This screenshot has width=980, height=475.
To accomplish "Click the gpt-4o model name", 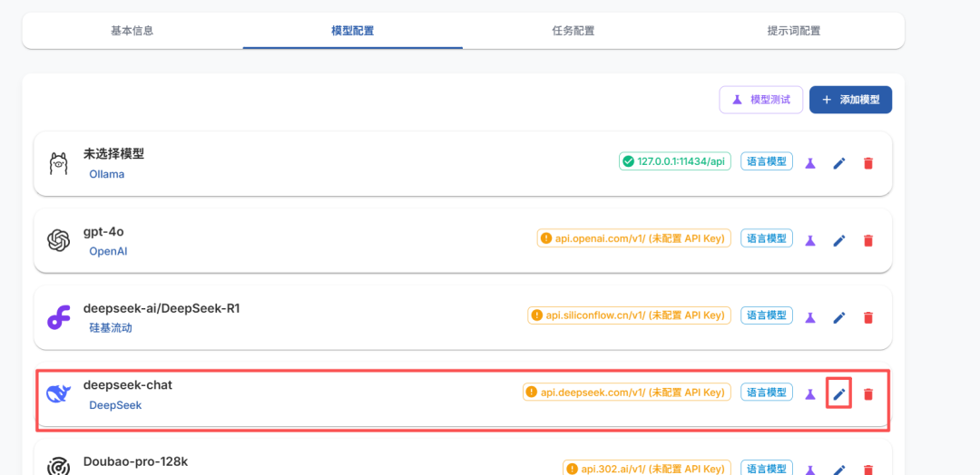I will (x=103, y=231).
